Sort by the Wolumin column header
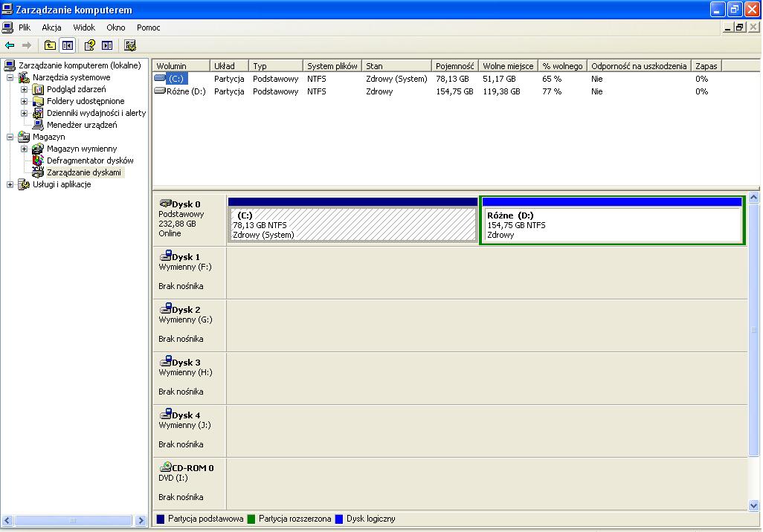763x532 pixels. 181,65
